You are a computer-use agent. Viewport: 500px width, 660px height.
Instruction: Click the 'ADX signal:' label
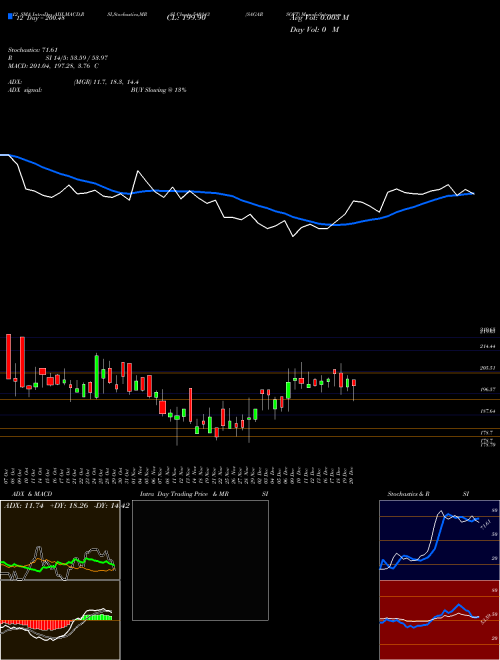(x=24, y=90)
